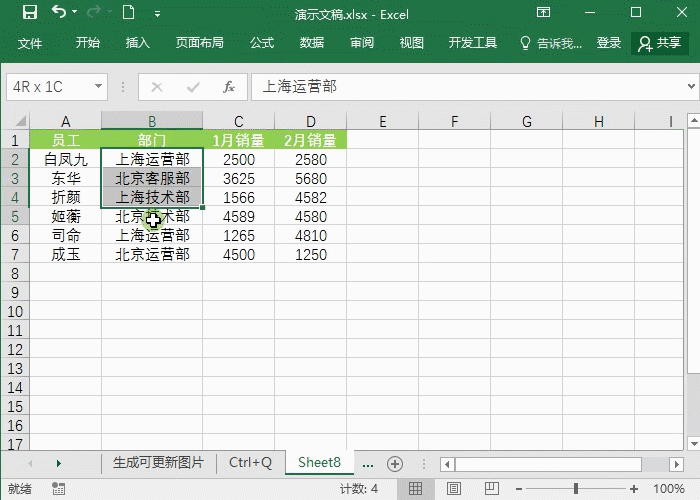Switch to the 页面布局 ribbon tab

click(200, 43)
